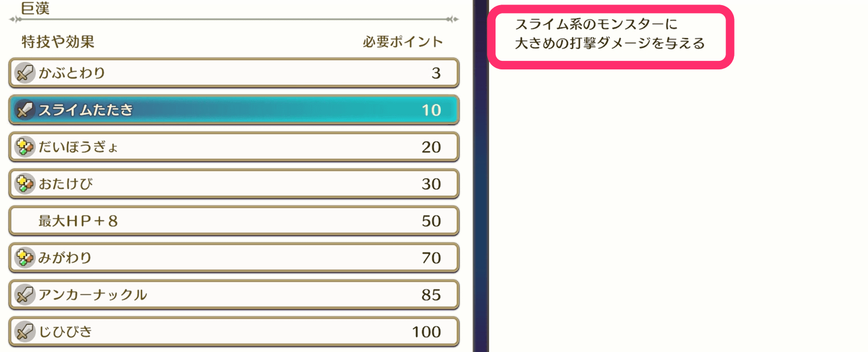Click the 必要ポイント column label
The height and width of the screenshot is (352, 868).
tap(402, 41)
